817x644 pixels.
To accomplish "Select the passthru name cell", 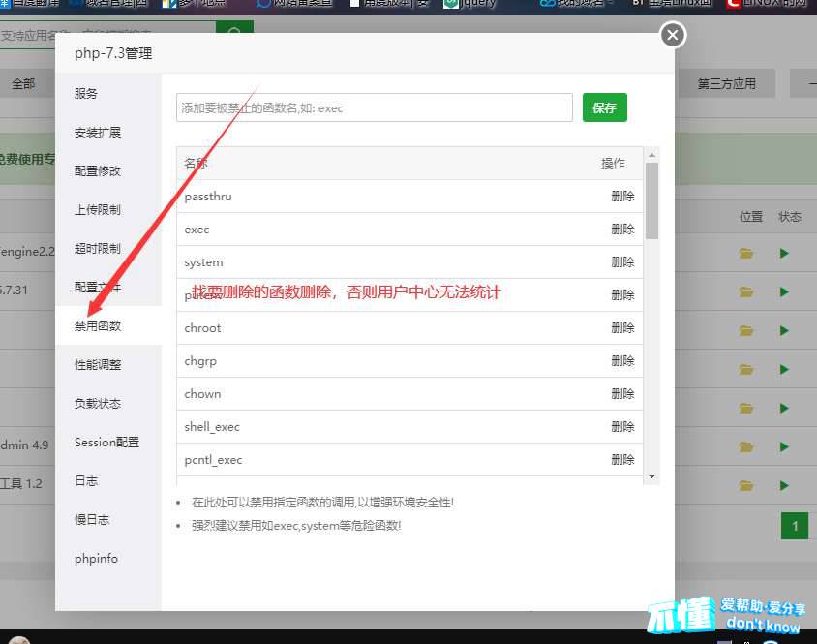I will (x=208, y=197).
